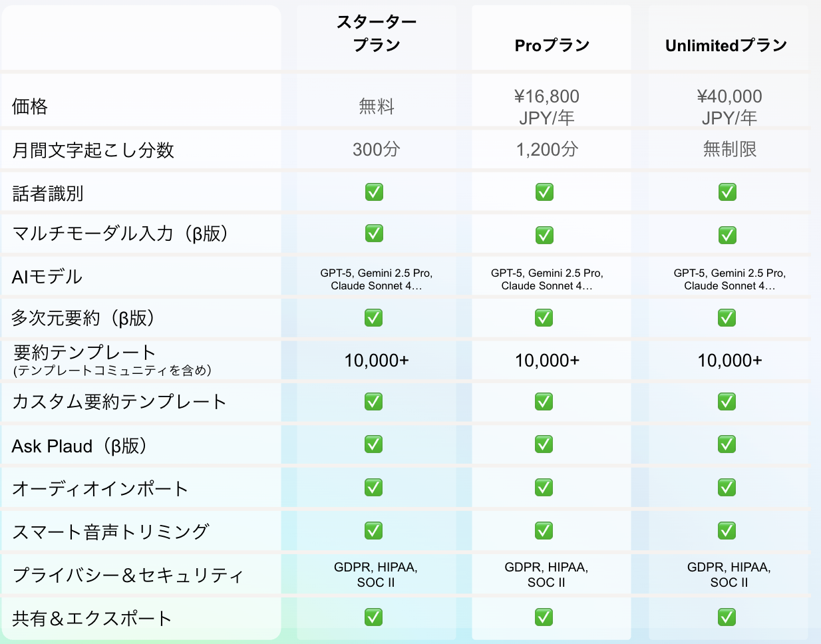Click Unlimited plan multidimensional summary checkmark
Screen dimensions: 821x644
click(727, 318)
